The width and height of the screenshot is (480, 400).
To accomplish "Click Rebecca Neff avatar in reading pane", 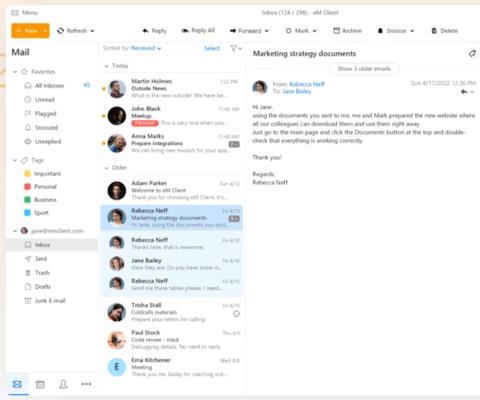I will click(x=260, y=87).
